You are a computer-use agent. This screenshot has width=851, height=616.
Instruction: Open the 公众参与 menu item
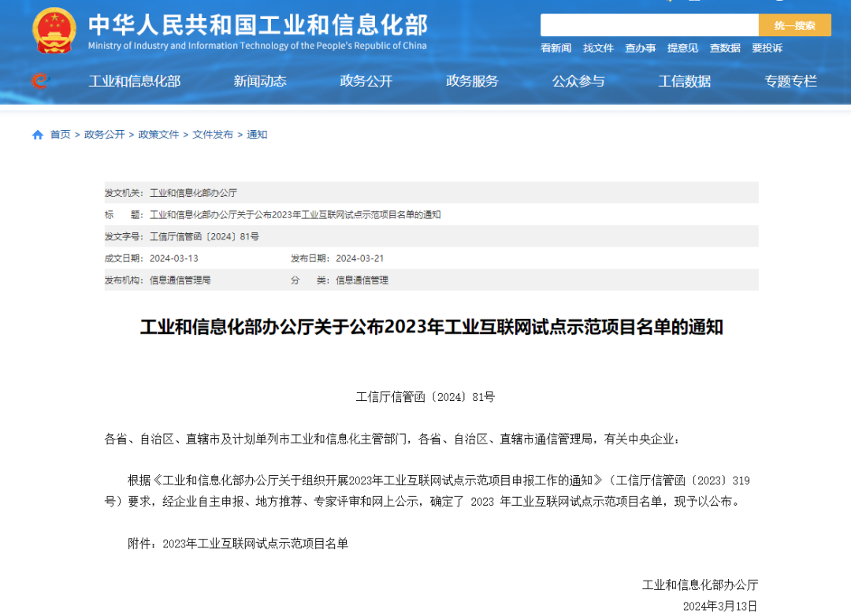click(x=578, y=81)
